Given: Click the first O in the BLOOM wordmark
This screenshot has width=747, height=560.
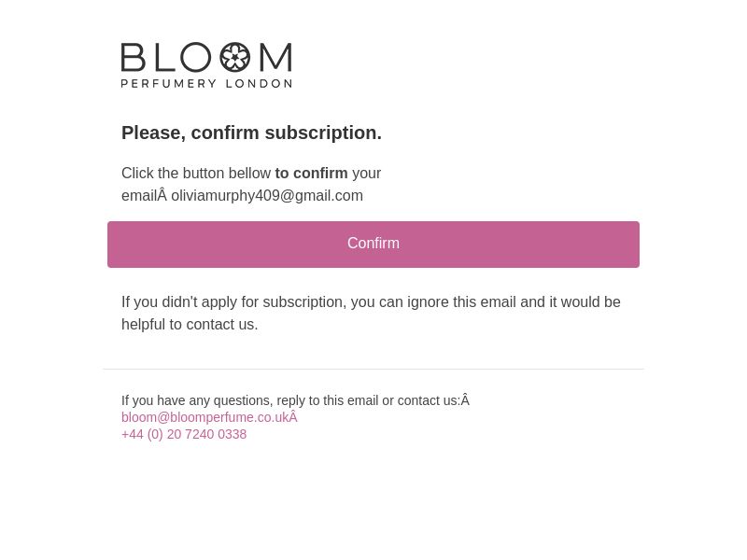Looking at the screenshot, I should point(195,57).
